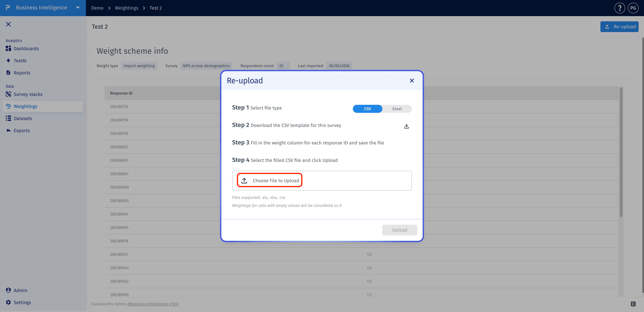Open Admin menu item
The width and height of the screenshot is (644, 312).
pos(20,290)
